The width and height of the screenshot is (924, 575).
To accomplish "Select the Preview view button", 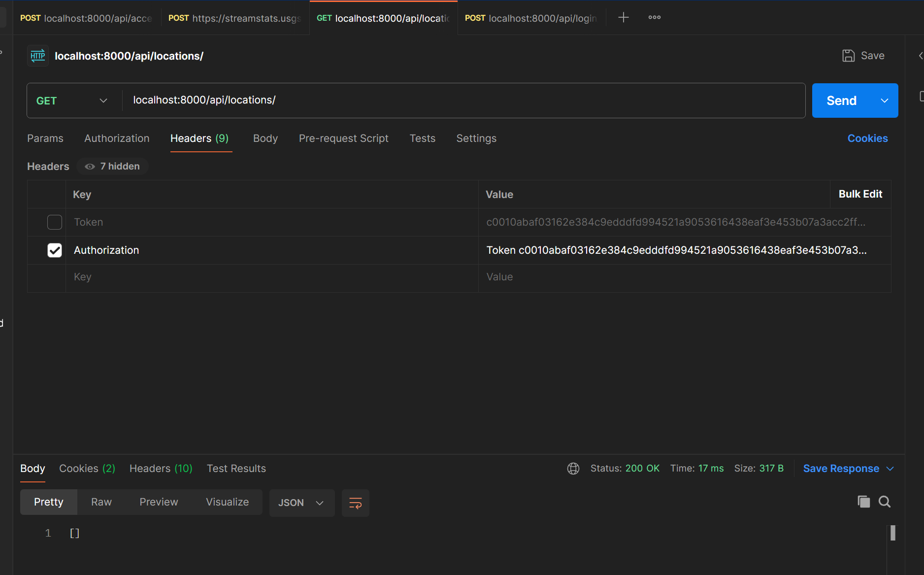I will (x=159, y=502).
